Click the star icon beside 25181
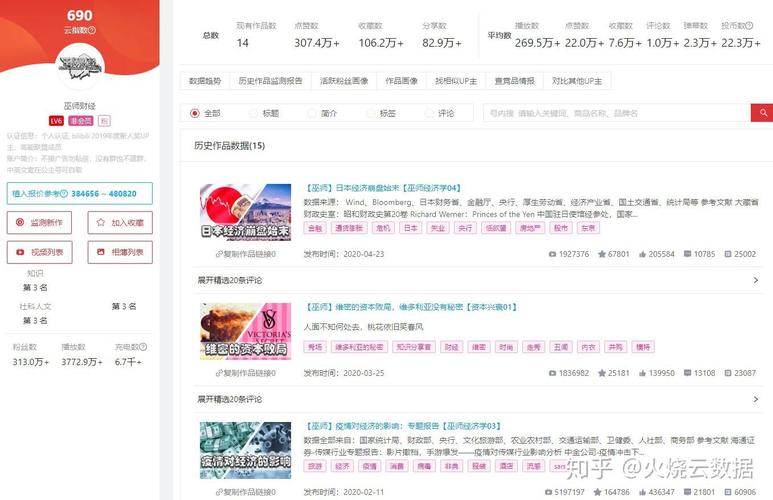Image resolution: width=773 pixels, height=500 pixels. click(601, 373)
